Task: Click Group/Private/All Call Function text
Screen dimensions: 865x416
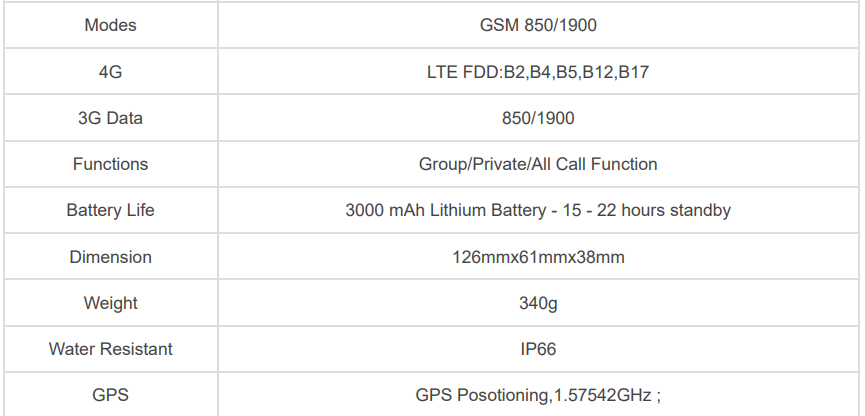Action: [538, 164]
